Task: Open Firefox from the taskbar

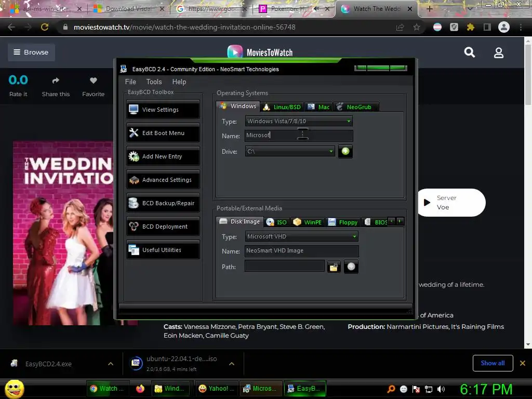Action: (140, 389)
